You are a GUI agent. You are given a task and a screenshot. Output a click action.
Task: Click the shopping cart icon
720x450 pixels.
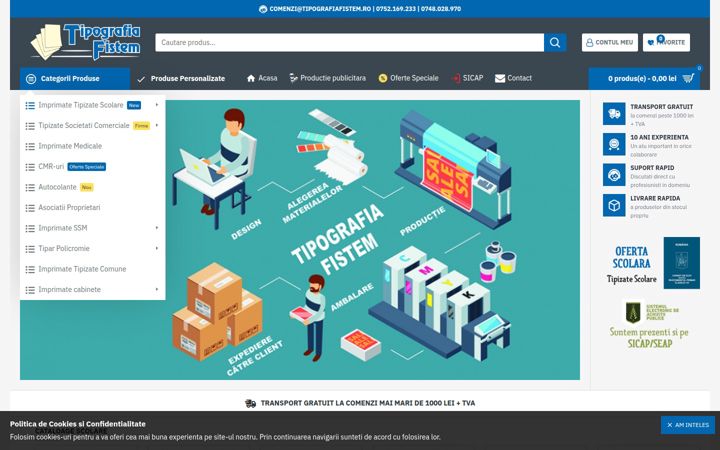[688, 78]
